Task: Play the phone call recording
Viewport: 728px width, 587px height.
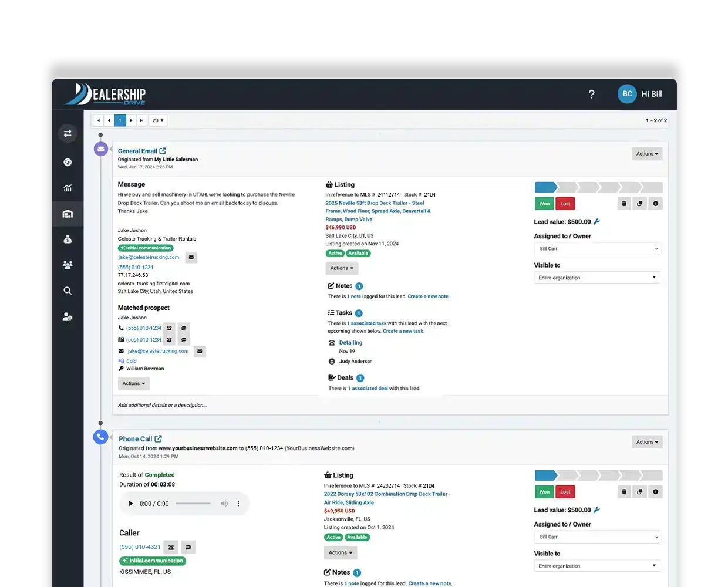Action: click(131, 504)
